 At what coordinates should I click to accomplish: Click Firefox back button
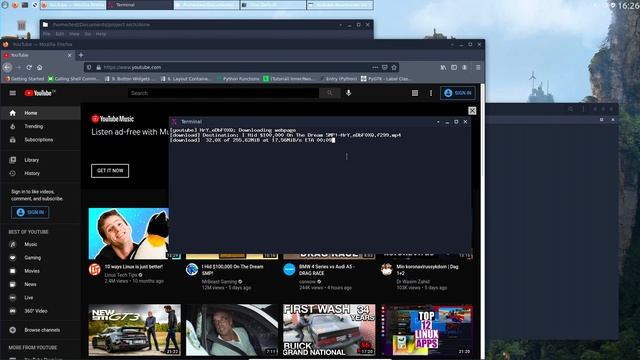(x=7, y=67)
